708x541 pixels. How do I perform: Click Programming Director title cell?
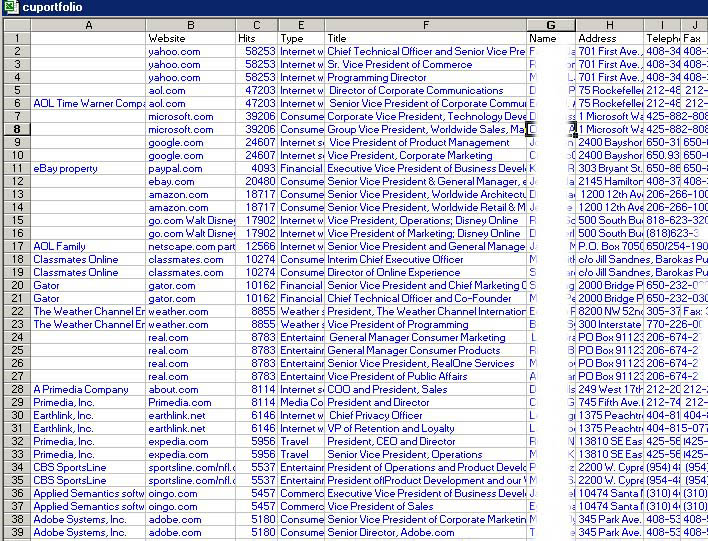coord(426,77)
